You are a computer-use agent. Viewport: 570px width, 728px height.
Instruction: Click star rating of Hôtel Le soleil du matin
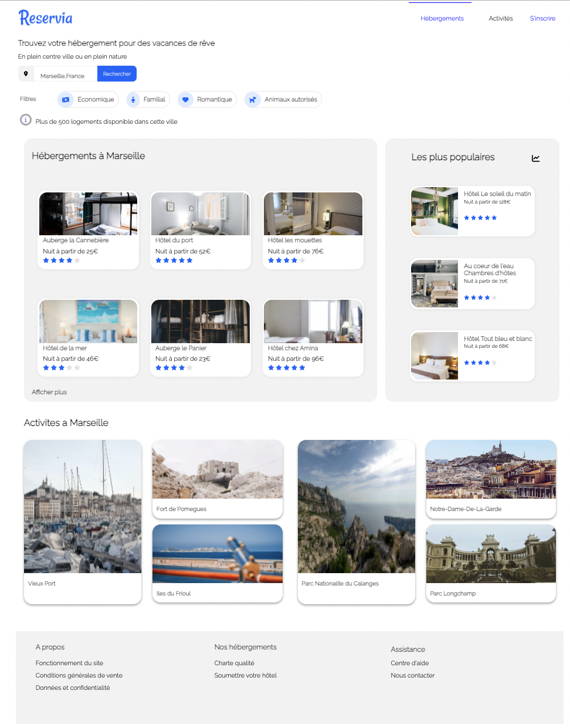(480, 218)
